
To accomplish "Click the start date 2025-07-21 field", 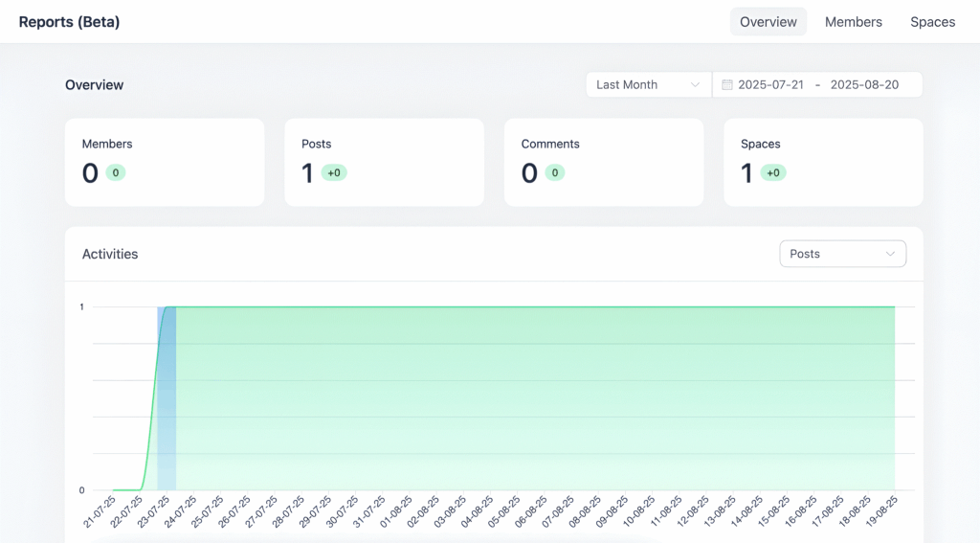I will point(770,85).
